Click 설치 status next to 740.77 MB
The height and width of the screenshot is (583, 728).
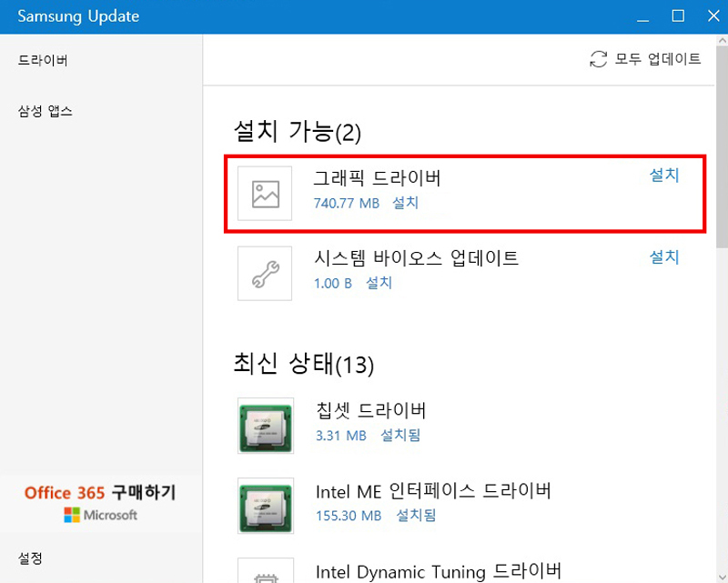[406, 203]
